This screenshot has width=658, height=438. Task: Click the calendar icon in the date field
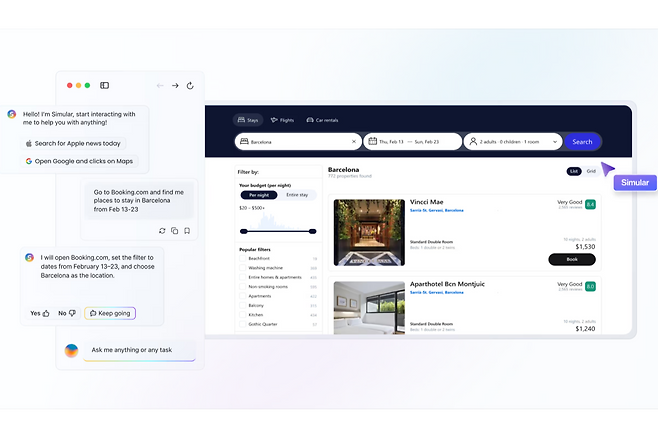click(372, 142)
